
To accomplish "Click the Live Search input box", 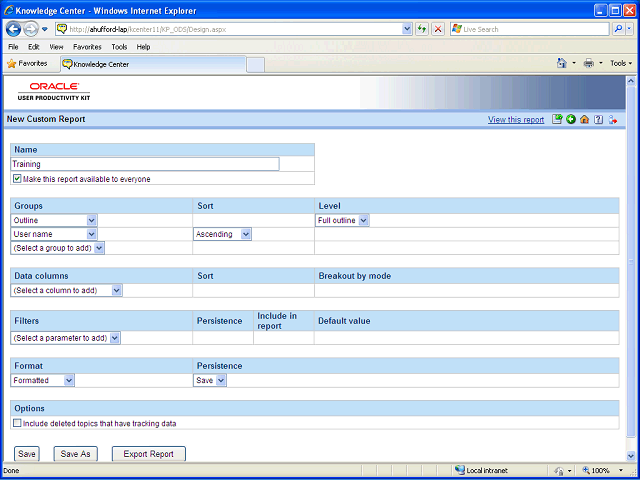I will point(530,29).
